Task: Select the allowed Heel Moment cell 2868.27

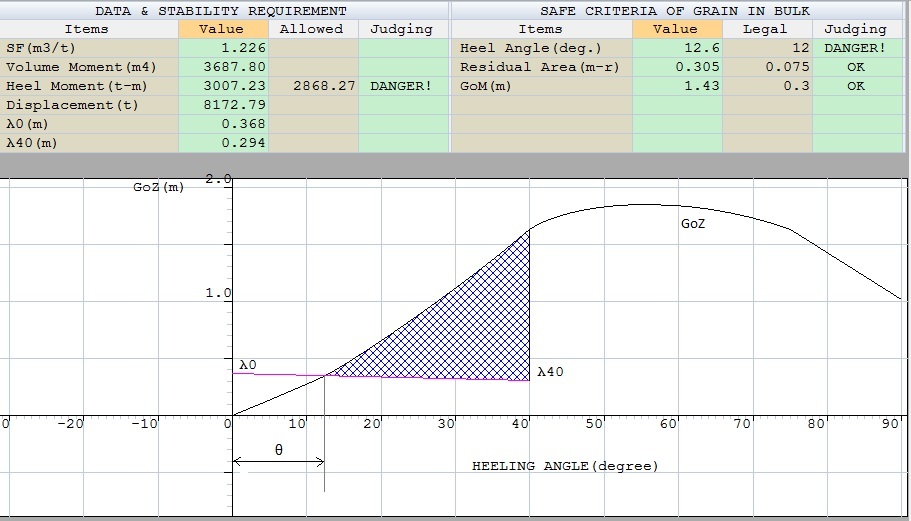Action: click(313, 86)
